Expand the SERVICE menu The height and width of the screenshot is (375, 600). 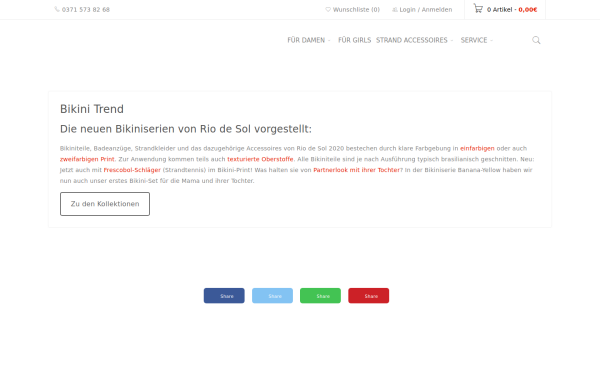coord(476,40)
